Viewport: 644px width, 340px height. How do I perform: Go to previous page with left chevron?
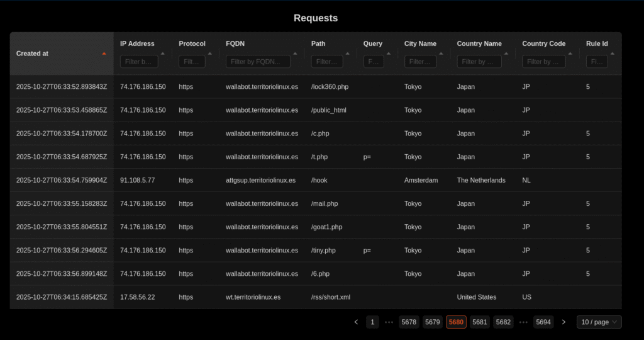coord(356,322)
